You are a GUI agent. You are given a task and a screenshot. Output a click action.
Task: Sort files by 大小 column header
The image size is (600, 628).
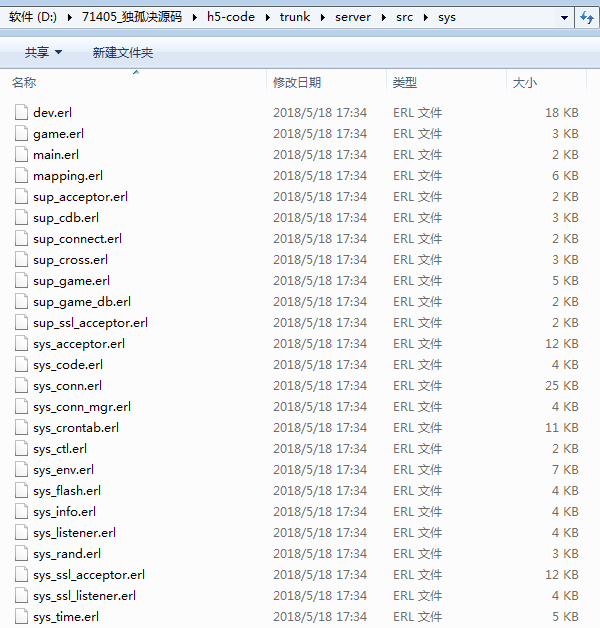tap(524, 83)
